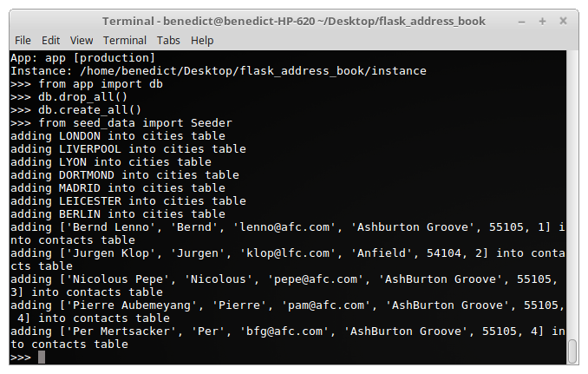Click the Python prompt cursor at bottom
The width and height of the screenshot is (588, 374).
pyautogui.click(x=42, y=358)
